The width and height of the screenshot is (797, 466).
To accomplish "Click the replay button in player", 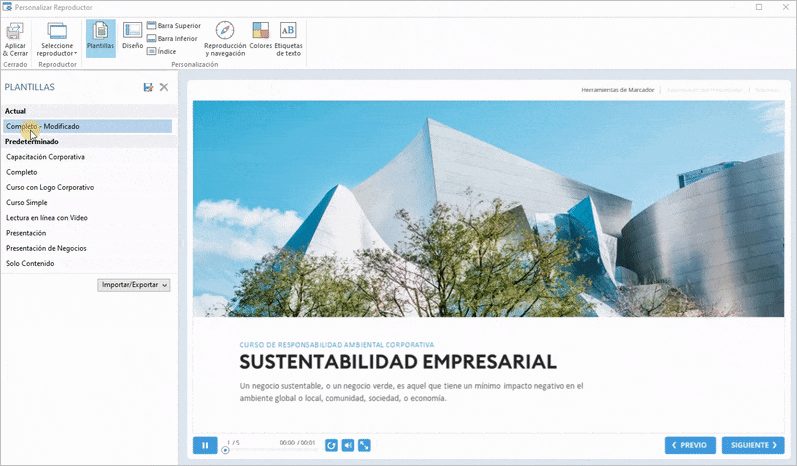I will 331,445.
